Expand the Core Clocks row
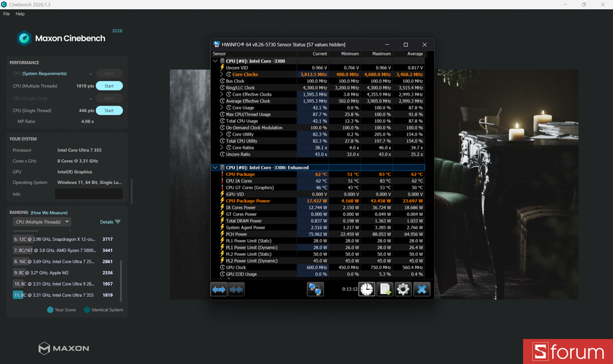The width and height of the screenshot is (613, 364). (222, 75)
